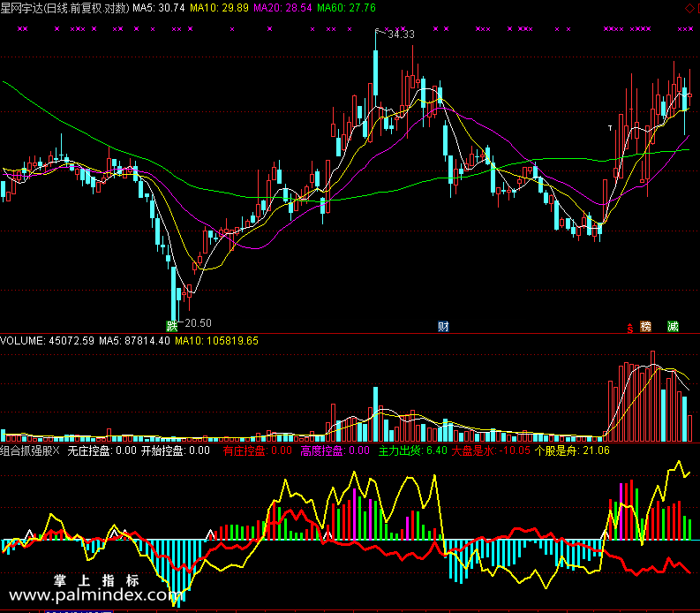This screenshot has width=700, height=613.
Task: Click the 开始控盘: 0.00 value
Action: click(176, 450)
